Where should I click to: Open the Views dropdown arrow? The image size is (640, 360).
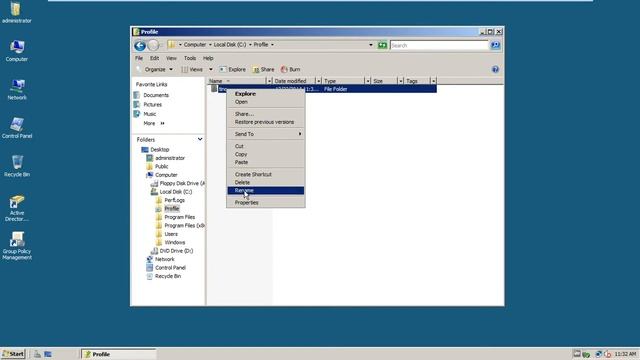click(211, 69)
